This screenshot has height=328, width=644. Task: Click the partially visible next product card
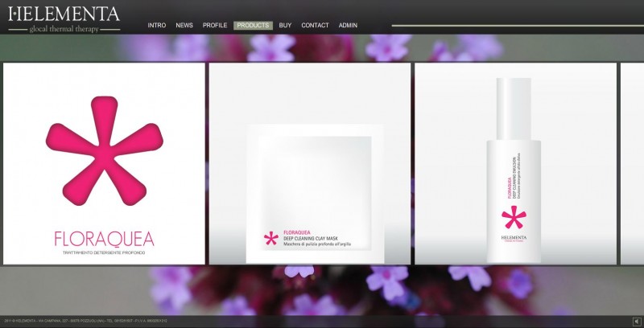coord(632,163)
